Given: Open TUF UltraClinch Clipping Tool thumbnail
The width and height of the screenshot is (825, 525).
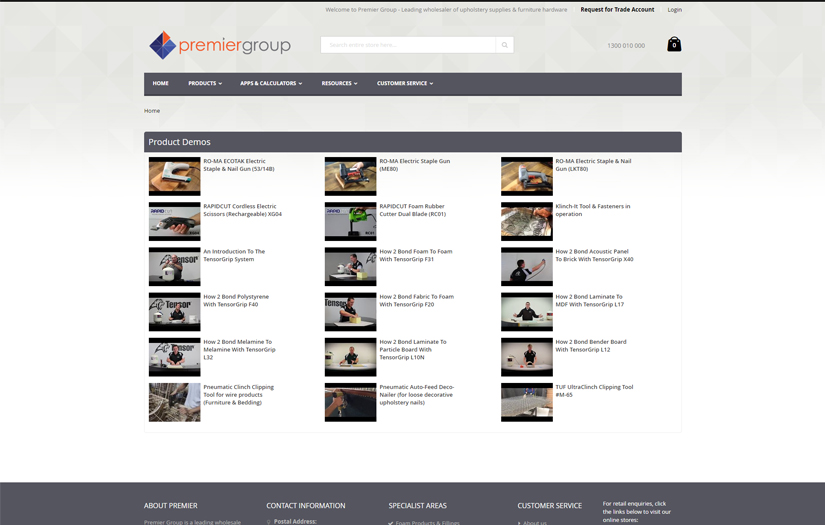Looking at the screenshot, I should click(527, 402).
